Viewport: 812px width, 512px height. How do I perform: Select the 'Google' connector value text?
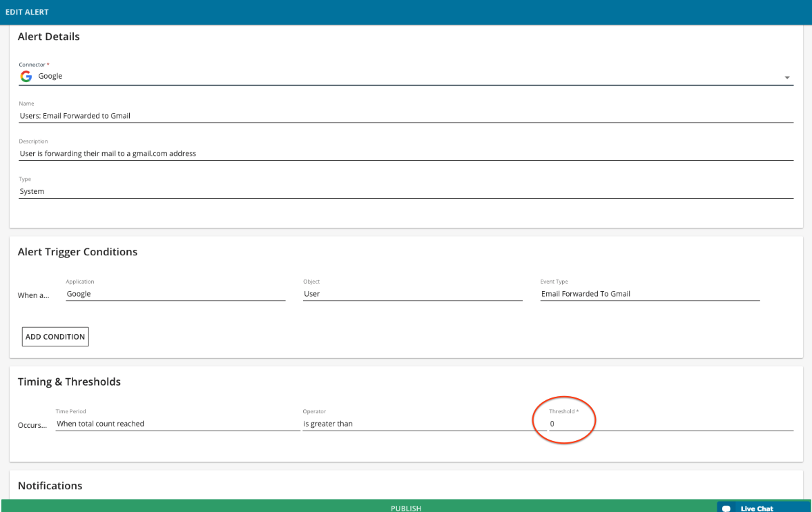coord(50,76)
